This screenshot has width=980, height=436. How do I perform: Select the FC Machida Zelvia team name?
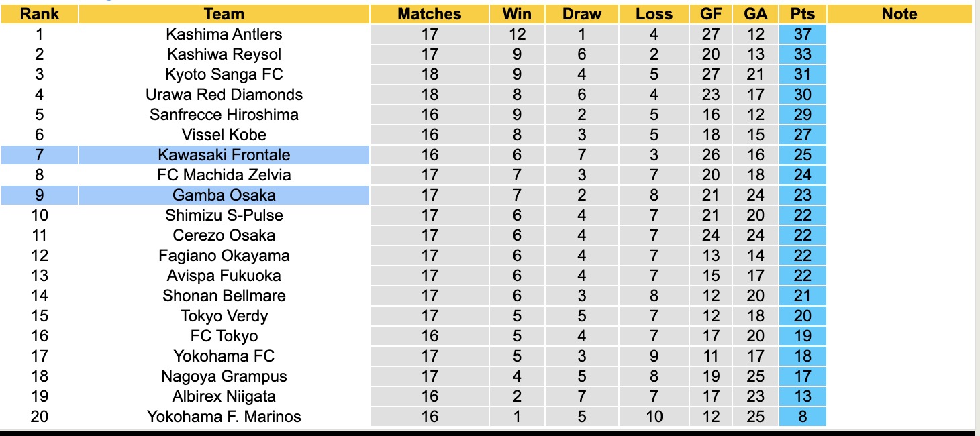[224, 175]
